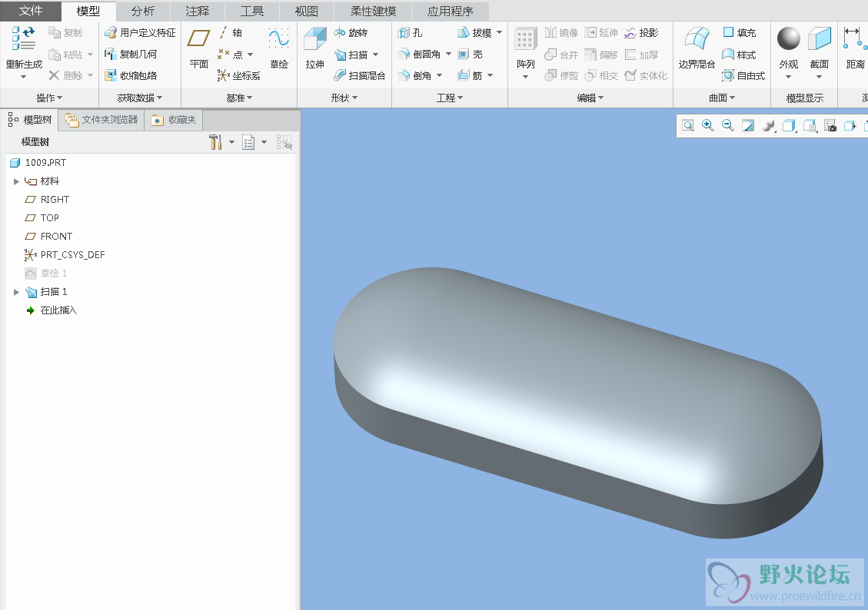Open the 拔模 dropdown arrow
Viewport: 868px width, 610px height.
pyautogui.click(x=499, y=32)
